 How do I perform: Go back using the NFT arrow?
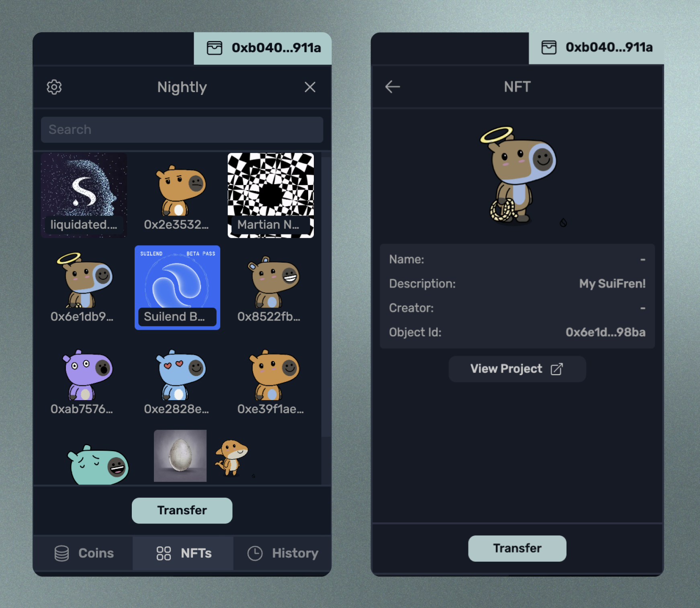click(392, 86)
